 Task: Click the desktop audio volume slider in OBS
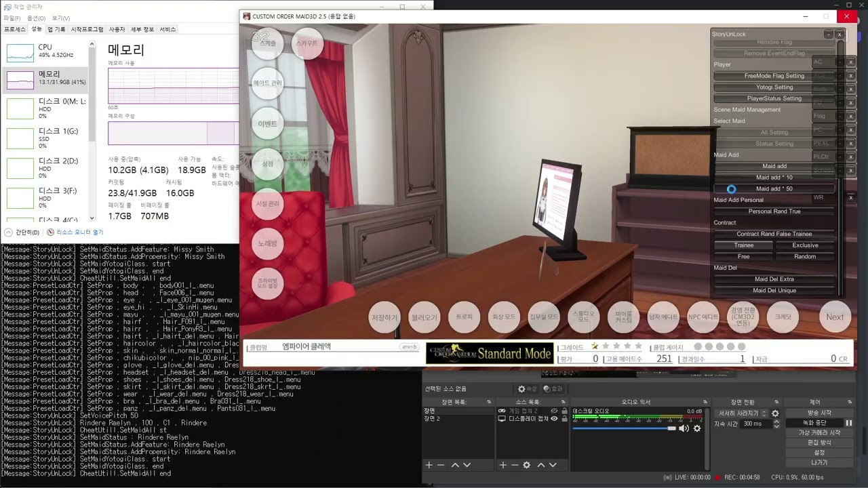[624, 428]
